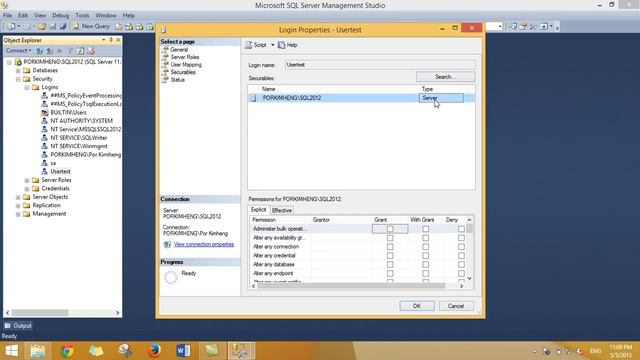Screen dimensions: 640x360
Task: Click the Help icon in Login Properties
Action: click(x=282, y=45)
